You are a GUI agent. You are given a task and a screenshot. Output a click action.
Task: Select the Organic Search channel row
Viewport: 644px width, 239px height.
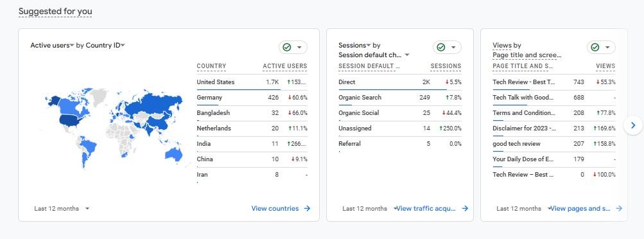[x=400, y=98]
